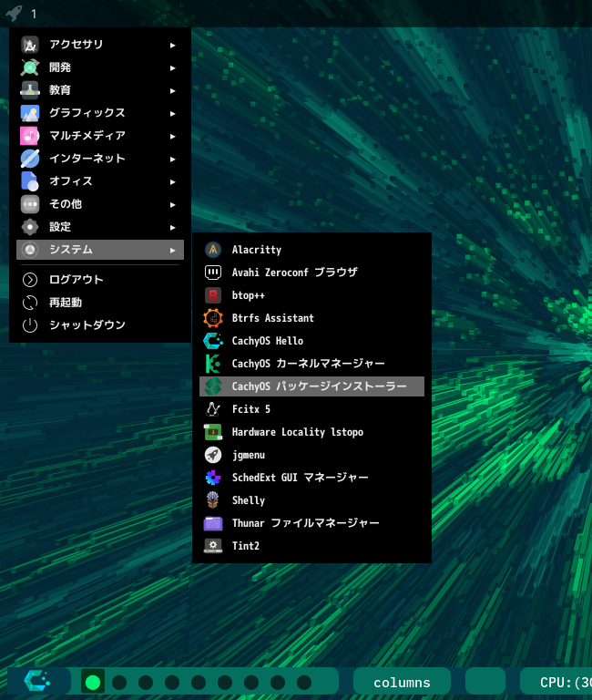
Task: Expand マルチメディア submenu arrow
Action: [x=173, y=136]
